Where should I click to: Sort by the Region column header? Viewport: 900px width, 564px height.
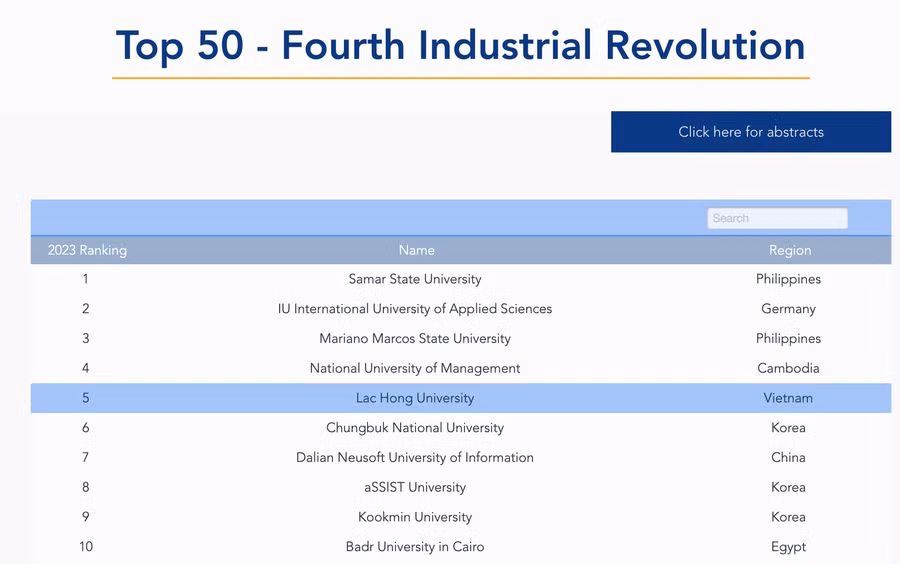[789, 250]
